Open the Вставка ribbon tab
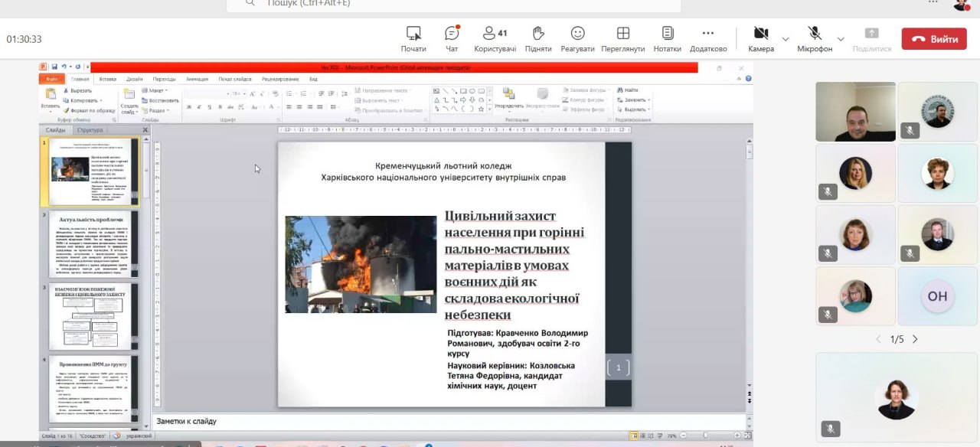This screenshot has width=980, height=447. pyautogui.click(x=108, y=79)
